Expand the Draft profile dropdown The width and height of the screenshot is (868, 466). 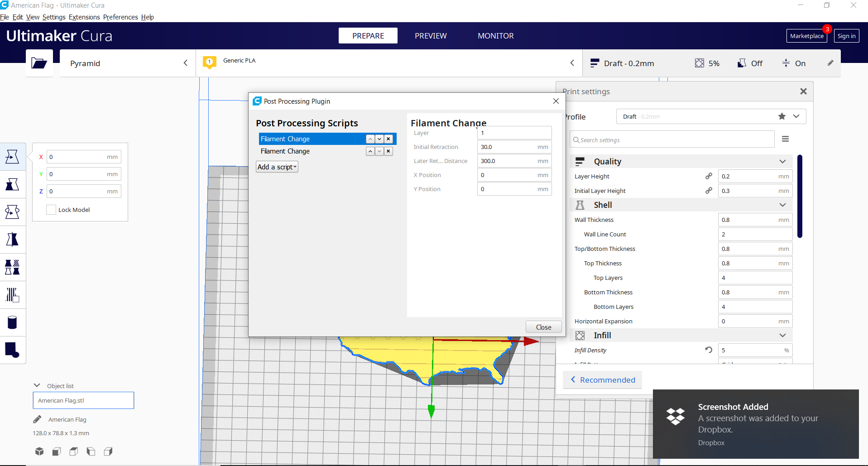coord(796,116)
